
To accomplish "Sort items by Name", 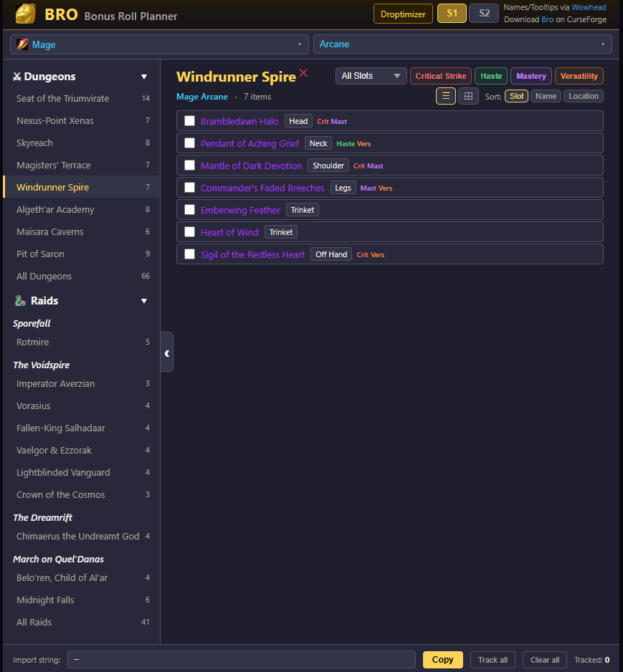I will 546,96.
